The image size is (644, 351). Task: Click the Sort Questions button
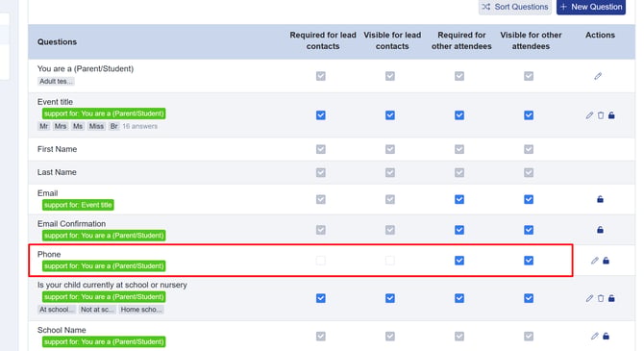[x=515, y=7]
